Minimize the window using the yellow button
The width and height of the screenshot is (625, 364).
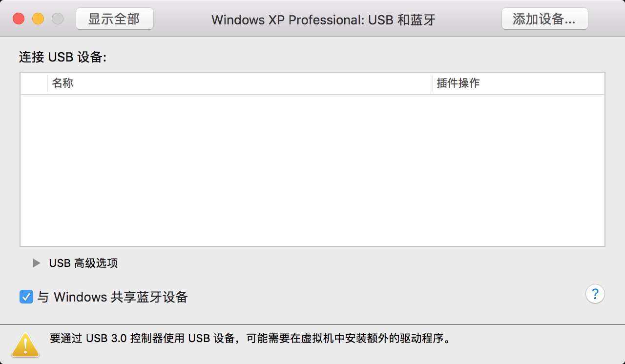click(x=38, y=19)
